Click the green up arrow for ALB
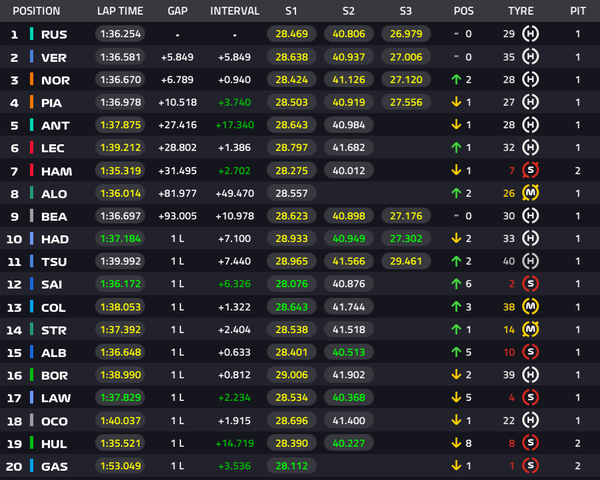600x480 pixels. point(456,352)
